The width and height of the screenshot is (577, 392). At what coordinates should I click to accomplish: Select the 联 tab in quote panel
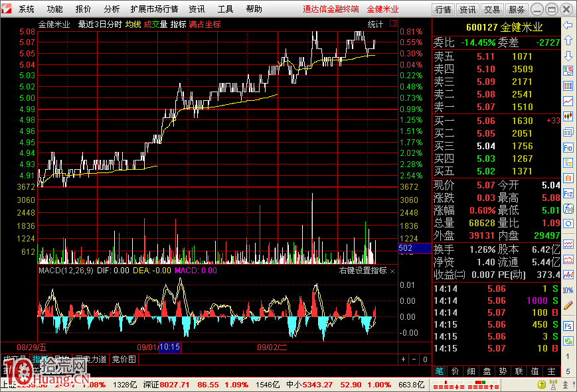[x=519, y=371]
